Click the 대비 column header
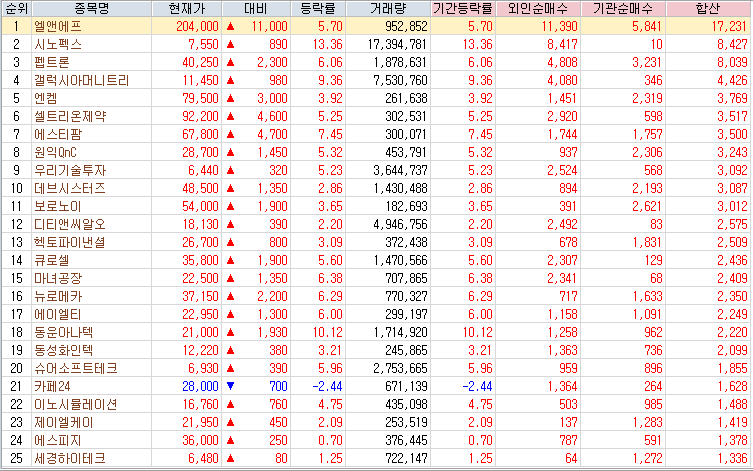 (x=256, y=8)
